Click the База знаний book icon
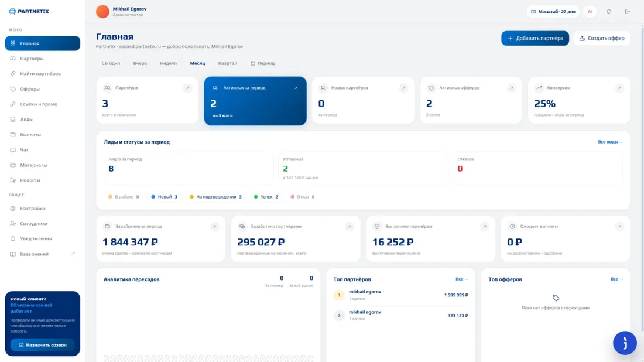 (13, 254)
